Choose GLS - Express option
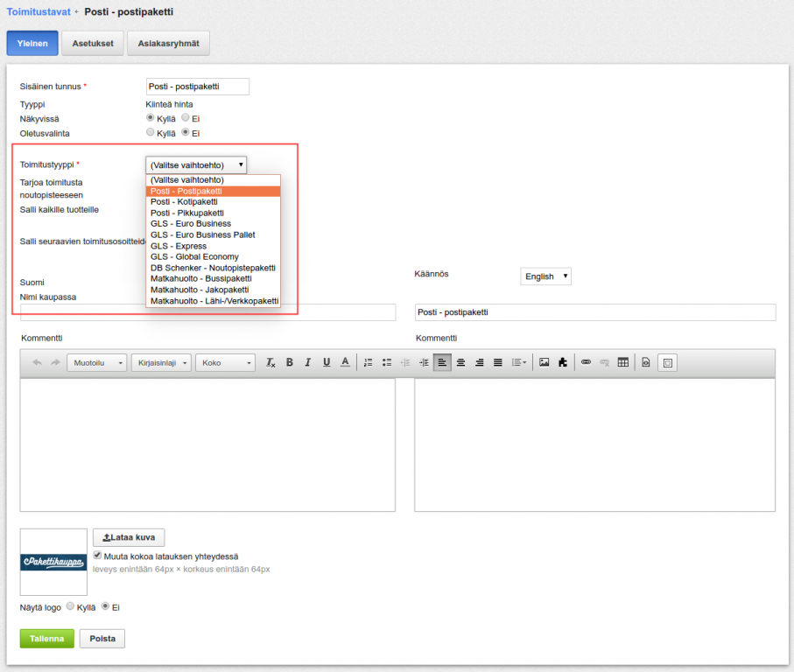794x672 pixels. 214,246
